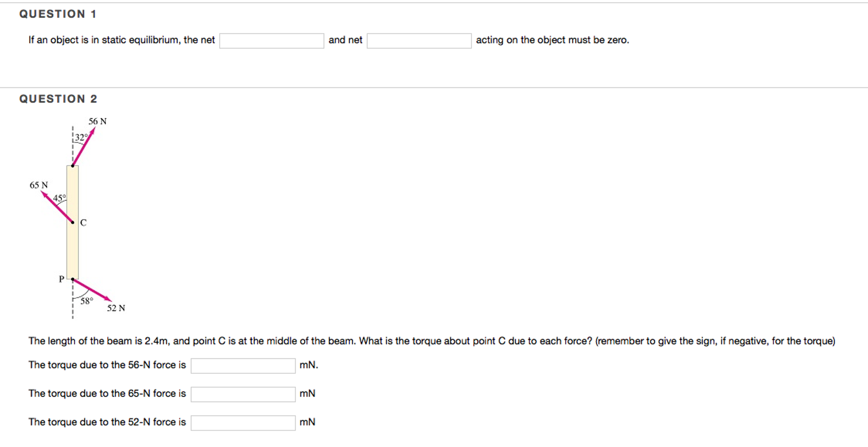Click the second blank after 'and net'
This screenshot has width=868, height=447.
pos(419,41)
